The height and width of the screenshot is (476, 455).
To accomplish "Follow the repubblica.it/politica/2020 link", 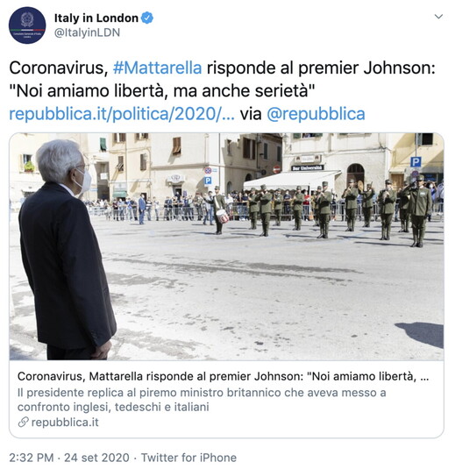I will pyautogui.click(x=122, y=114).
